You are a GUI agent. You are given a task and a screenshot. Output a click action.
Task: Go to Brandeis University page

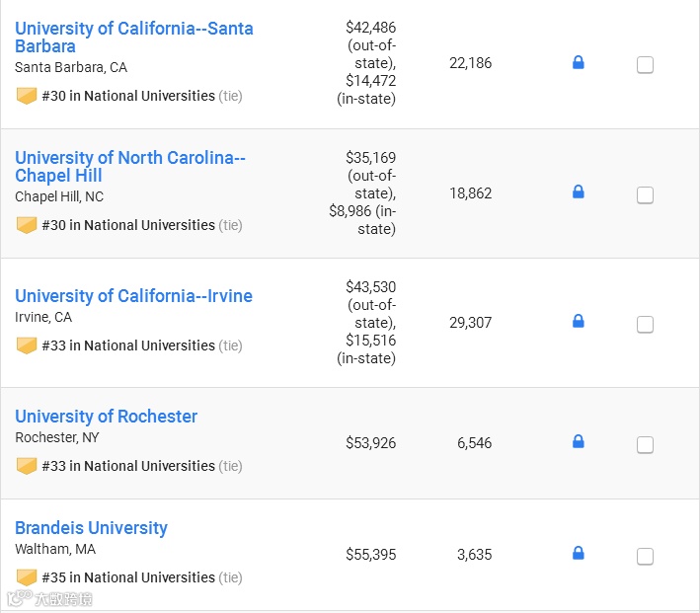point(91,528)
